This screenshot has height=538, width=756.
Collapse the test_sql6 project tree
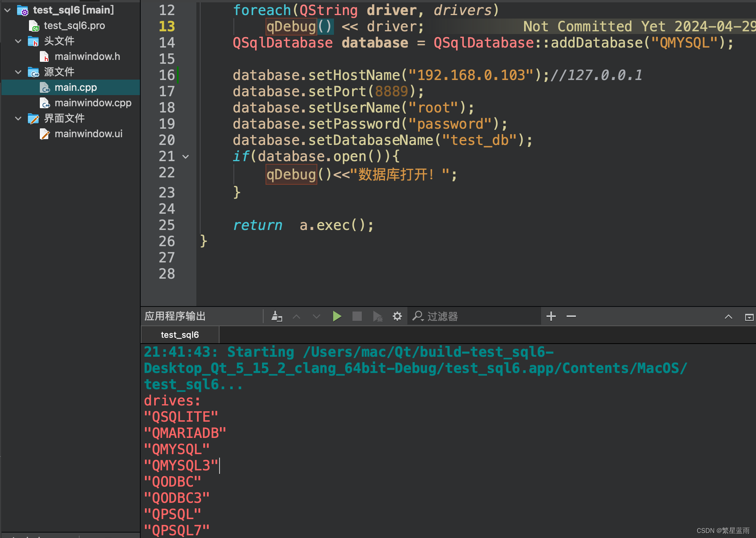point(7,10)
